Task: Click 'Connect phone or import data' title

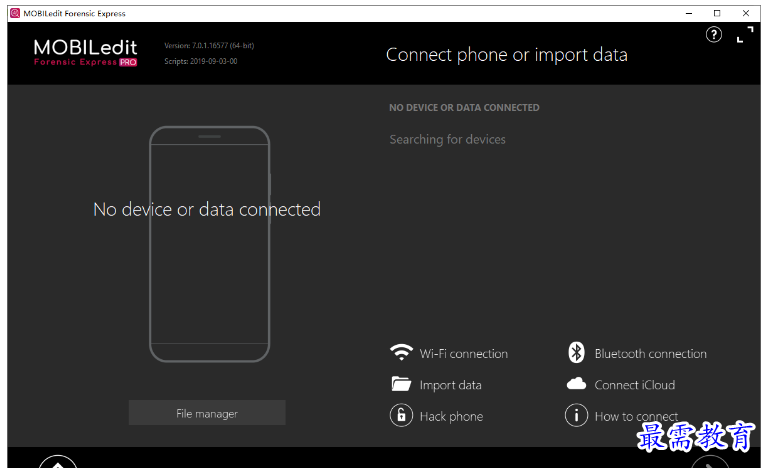Action: [x=507, y=55]
